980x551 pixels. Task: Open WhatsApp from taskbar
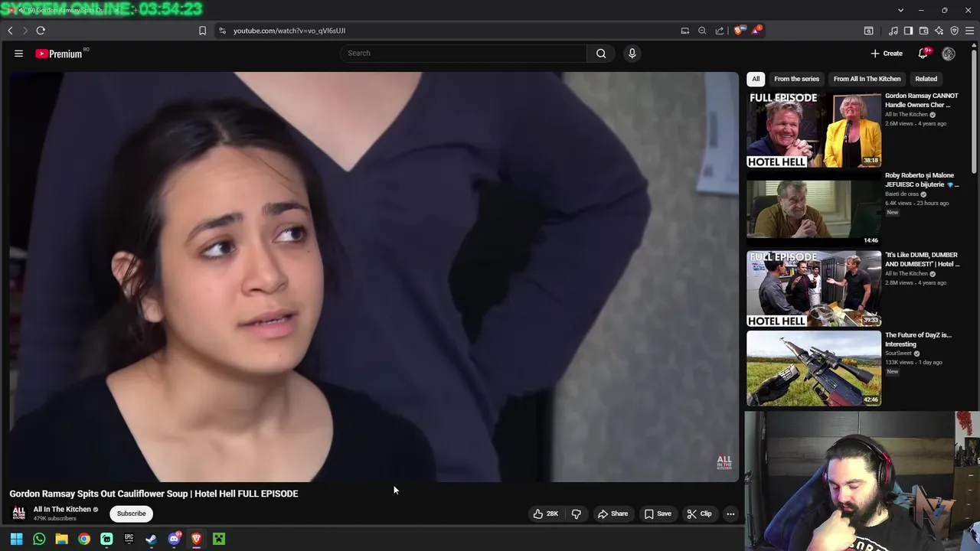click(39, 540)
